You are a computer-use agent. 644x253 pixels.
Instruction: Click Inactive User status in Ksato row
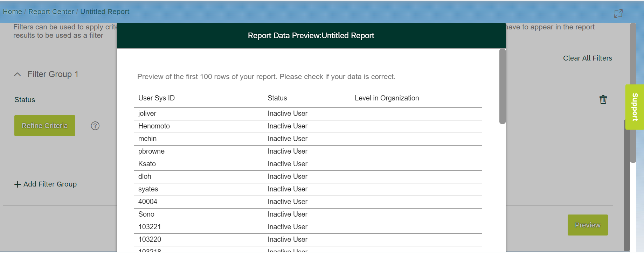point(288,164)
